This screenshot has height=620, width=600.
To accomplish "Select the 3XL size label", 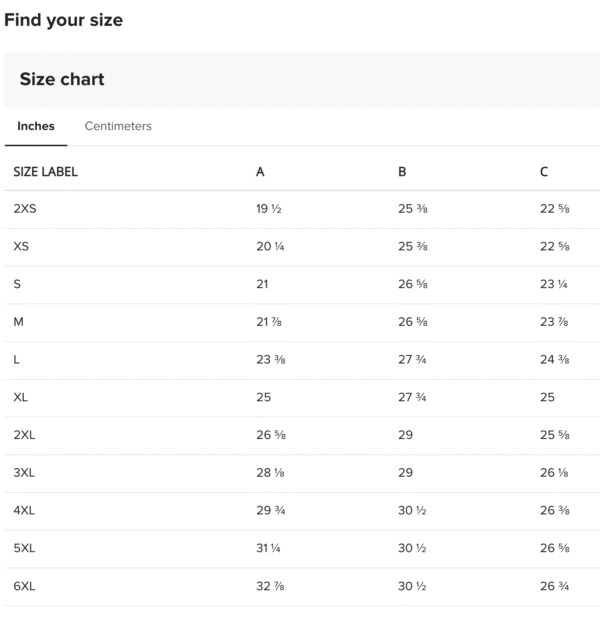I will click(x=24, y=473).
